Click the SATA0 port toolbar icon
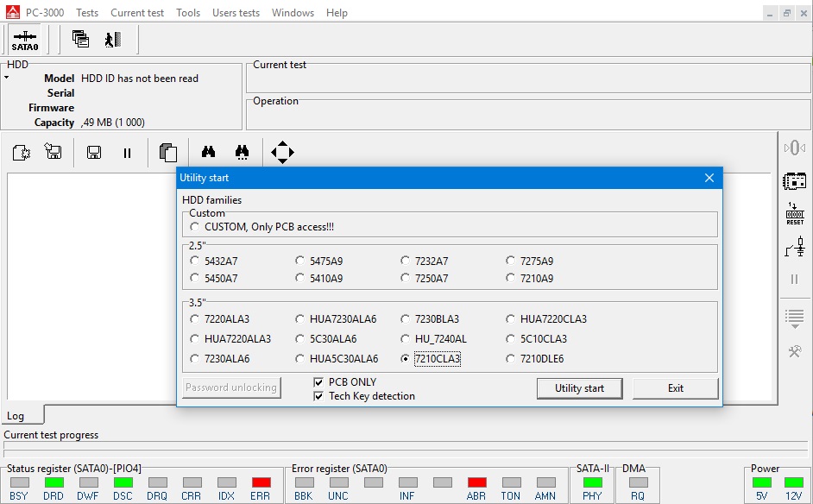 (x=24, y=40)
